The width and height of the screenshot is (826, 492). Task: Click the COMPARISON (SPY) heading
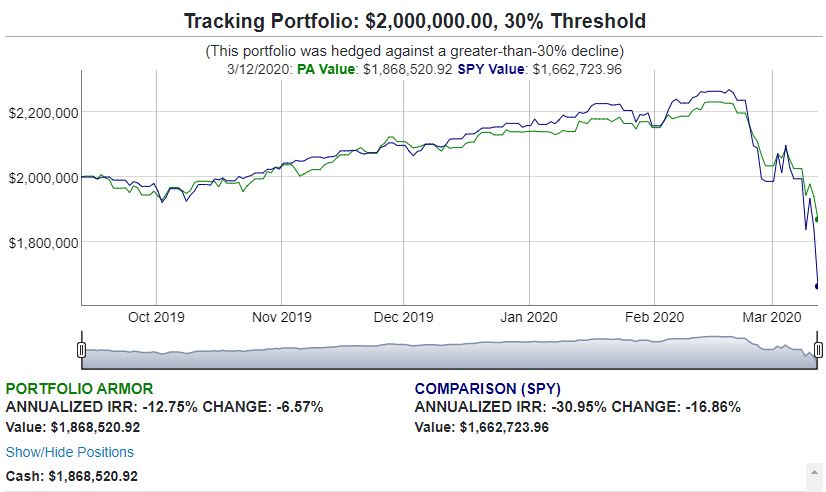(x=488, y=389)
